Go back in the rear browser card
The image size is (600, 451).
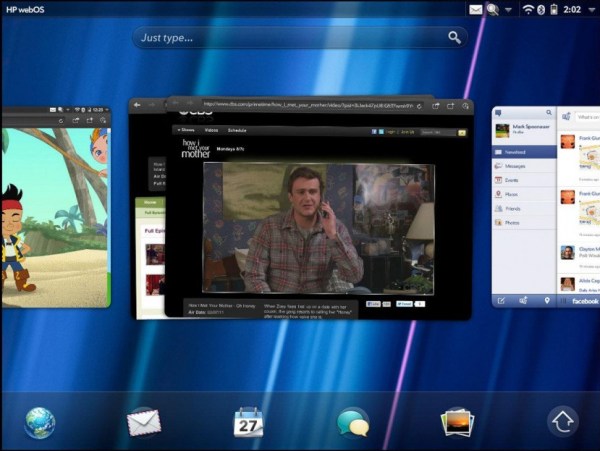pos(137,105)
